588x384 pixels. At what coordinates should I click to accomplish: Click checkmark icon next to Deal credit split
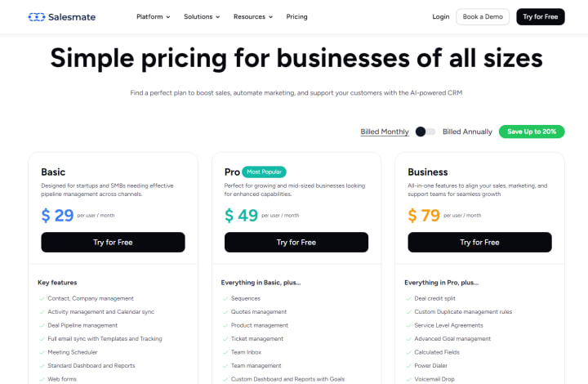click(408, 298)
